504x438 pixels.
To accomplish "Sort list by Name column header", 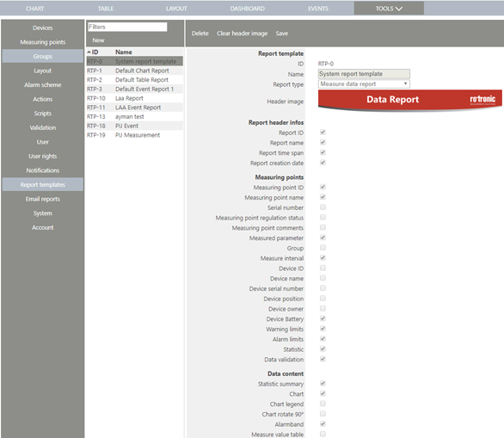I will pos(124,52).
